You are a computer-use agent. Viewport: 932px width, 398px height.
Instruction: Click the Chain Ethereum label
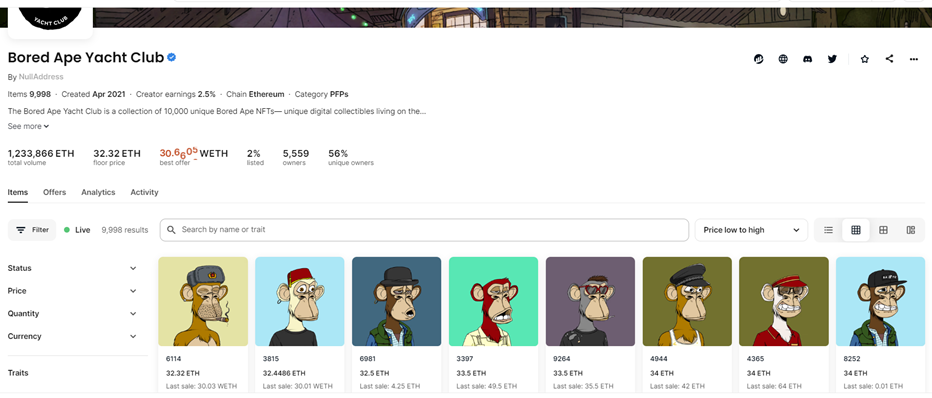click(x=257, y=94)
